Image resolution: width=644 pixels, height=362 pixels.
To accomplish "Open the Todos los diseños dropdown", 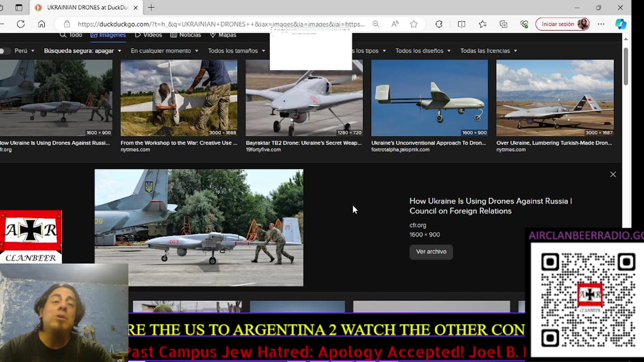I will pyautogui.click(x=423, y=51).
